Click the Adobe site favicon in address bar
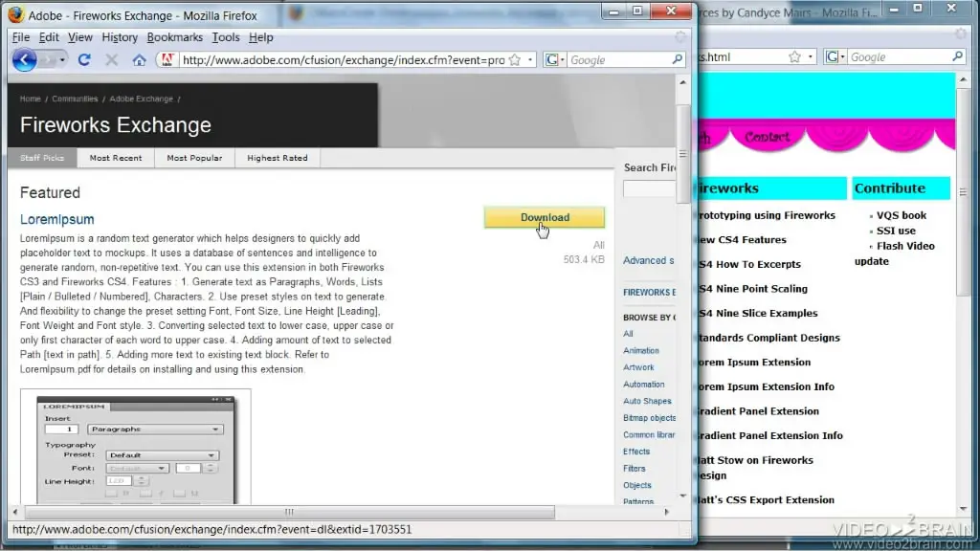The image size is (980, 551). point(167,60)
